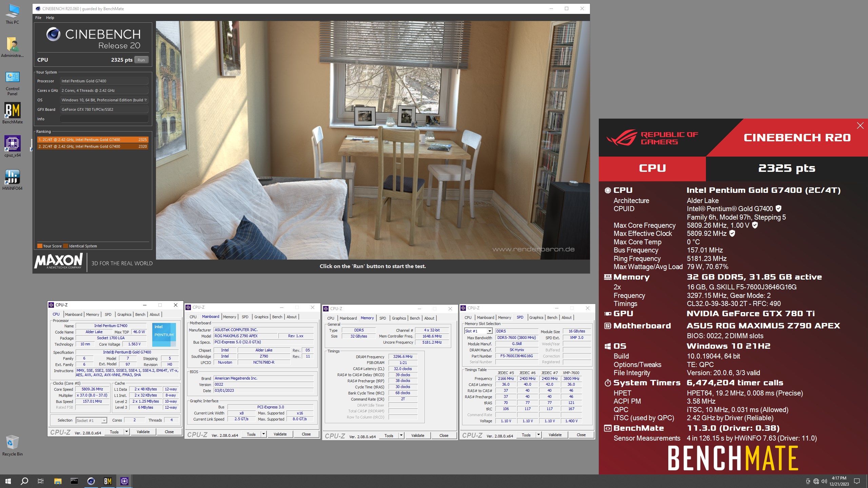Image resolution: width=868 pixels, height=488 pixels.
Task: Click ROG MAXIMUS Z790 APEX model field
Action: pyautogui.click(x=245, y=336)
